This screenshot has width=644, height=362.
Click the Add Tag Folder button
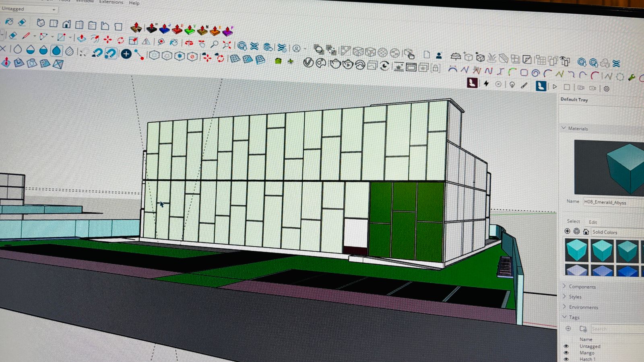583,329
